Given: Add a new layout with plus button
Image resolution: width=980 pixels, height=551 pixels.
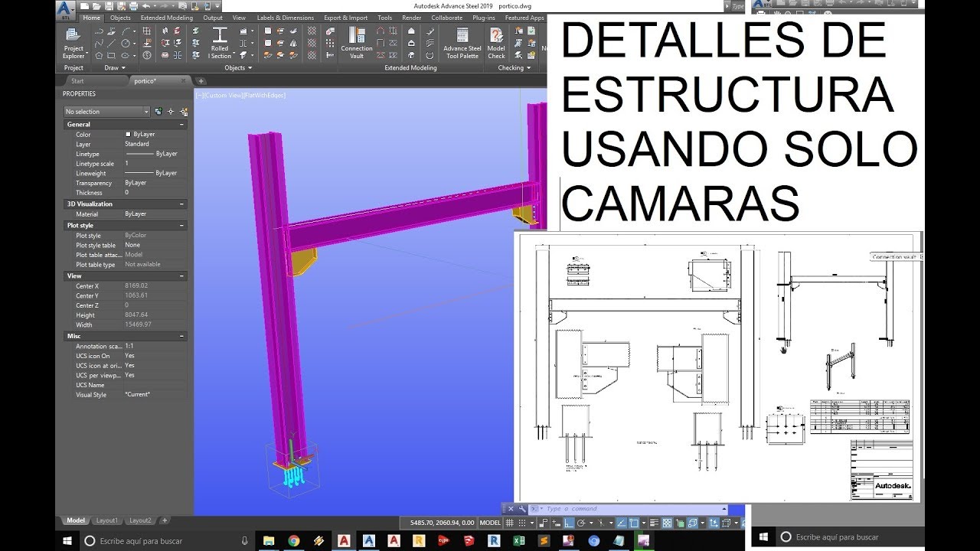Looking at the screenshot, I should pos(164,520).
